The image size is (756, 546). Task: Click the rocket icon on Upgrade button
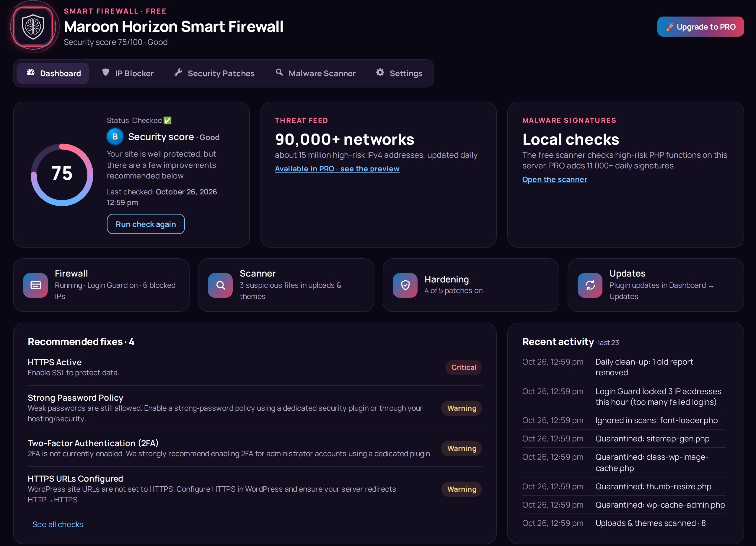tap(670, 27)
